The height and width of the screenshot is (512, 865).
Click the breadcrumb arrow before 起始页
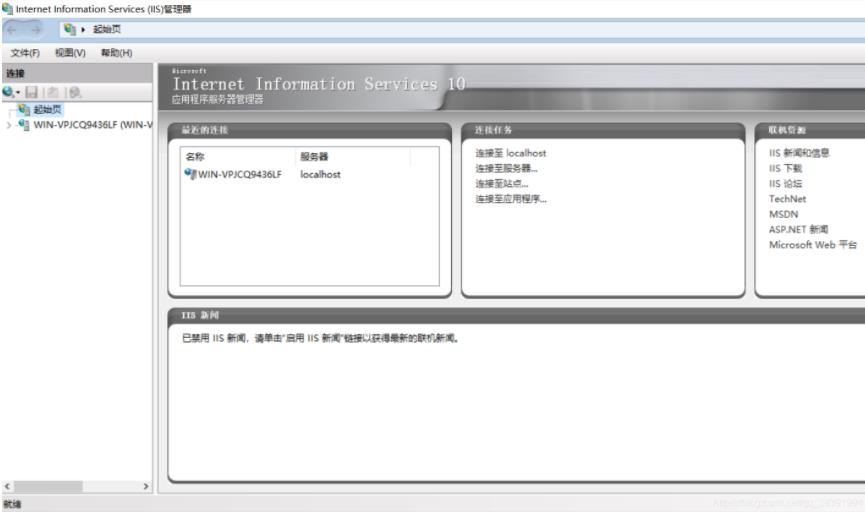point(85,29)
